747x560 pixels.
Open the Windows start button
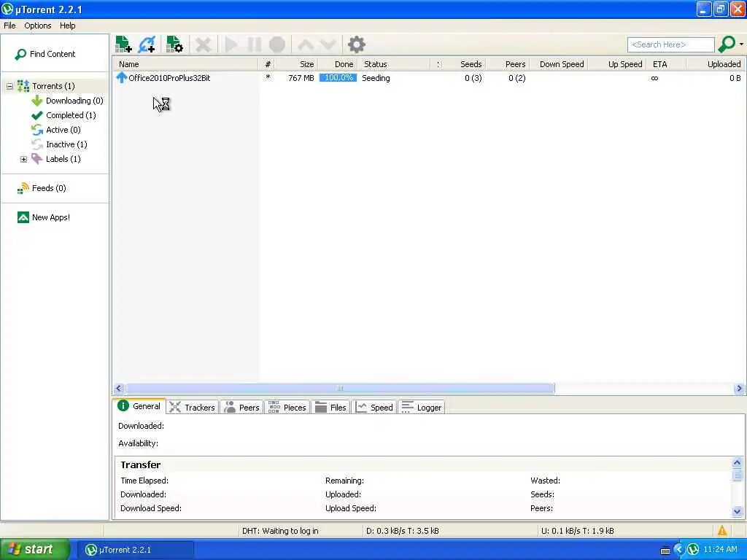click(34, 550)
